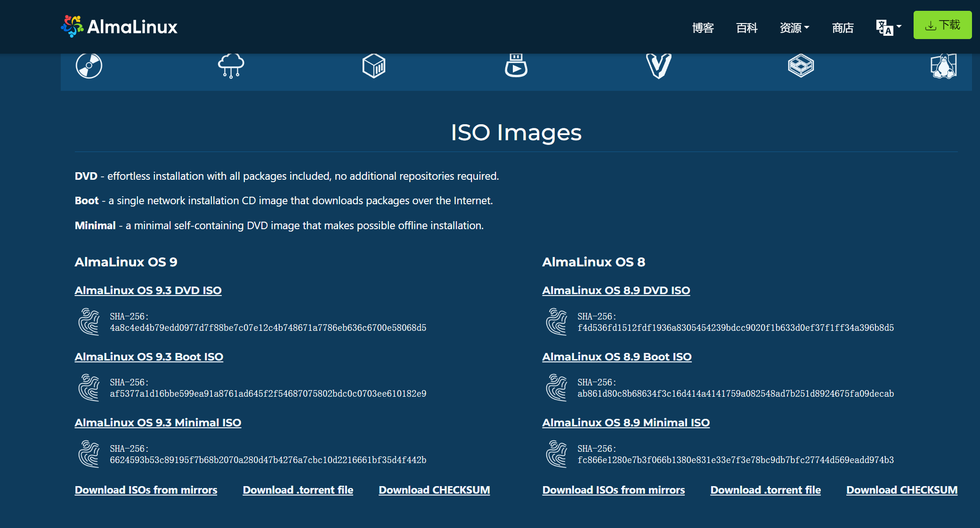980x528 pixels.
Task: Download AlmaLinux OS 8.9 Minimal ISO
Action: coord(626,423)
